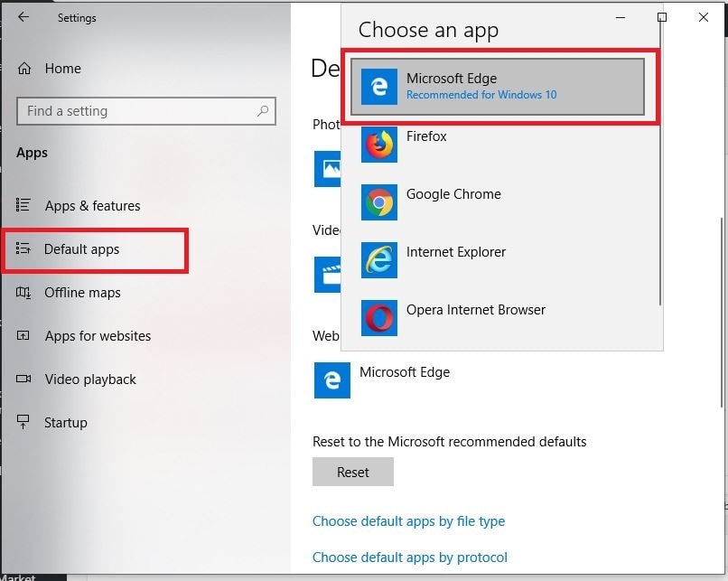The height and width of the screenshot is (581, 728).
Task: Click the Apps for websites icon
Action: click(23, 335)
